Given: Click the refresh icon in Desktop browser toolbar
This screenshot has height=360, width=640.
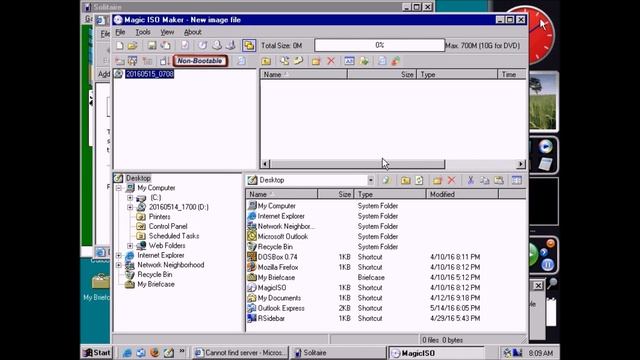Looking at the screenshot, I should [419, 180].
